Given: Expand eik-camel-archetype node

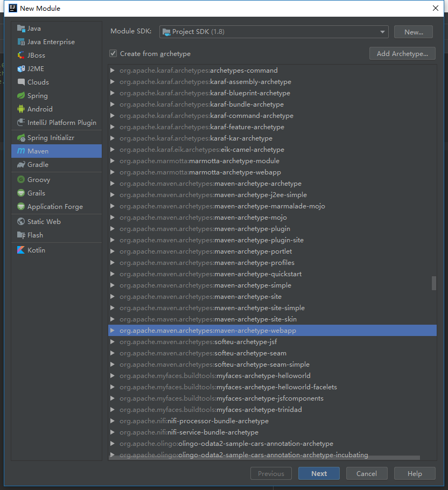Looking at the screenshot, I should click(x=113, y=150).
